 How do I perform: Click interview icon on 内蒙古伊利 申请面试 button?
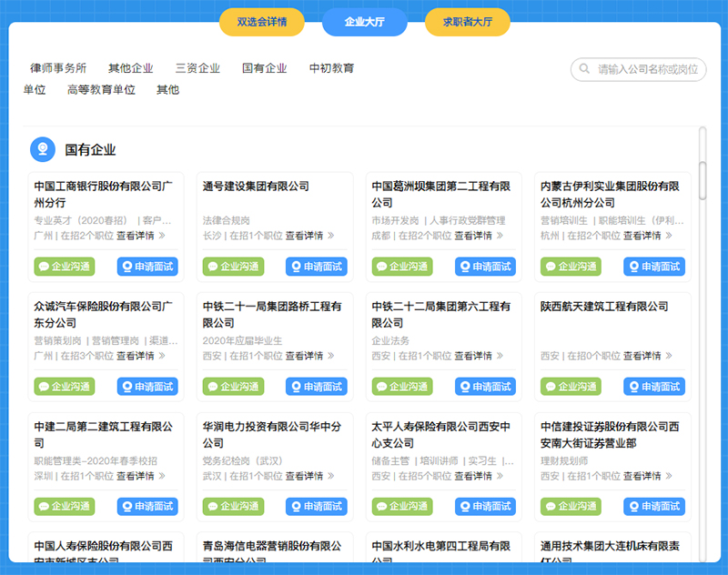point(632,267)
